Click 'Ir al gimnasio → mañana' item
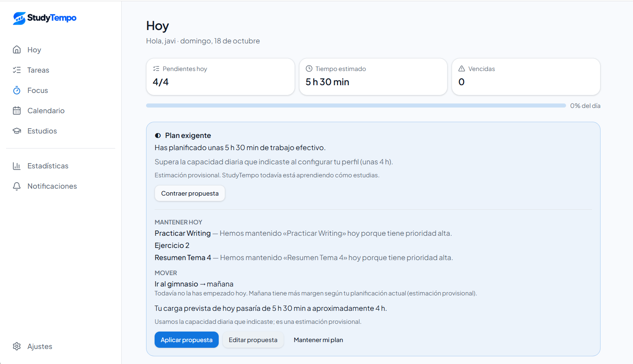Viewport: 633px width, 364px height. pos(194,284)
